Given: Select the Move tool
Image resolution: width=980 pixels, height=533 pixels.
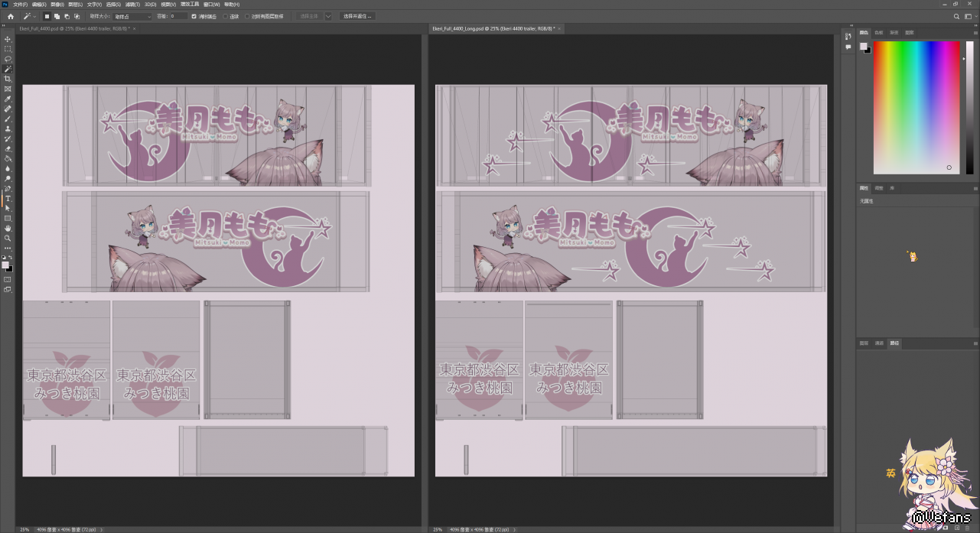Looking at the screenshot, I should point(8,39).
